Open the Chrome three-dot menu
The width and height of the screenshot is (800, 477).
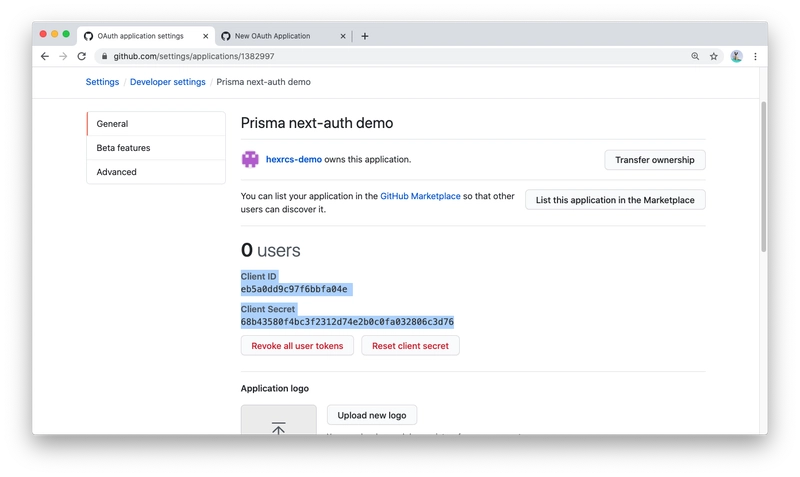(x=756, y=56)
